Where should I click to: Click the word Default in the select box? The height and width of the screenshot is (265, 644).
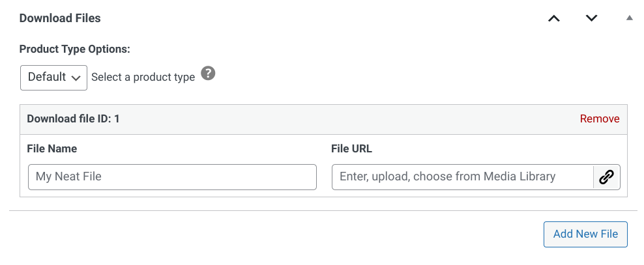tap(47, 77)
